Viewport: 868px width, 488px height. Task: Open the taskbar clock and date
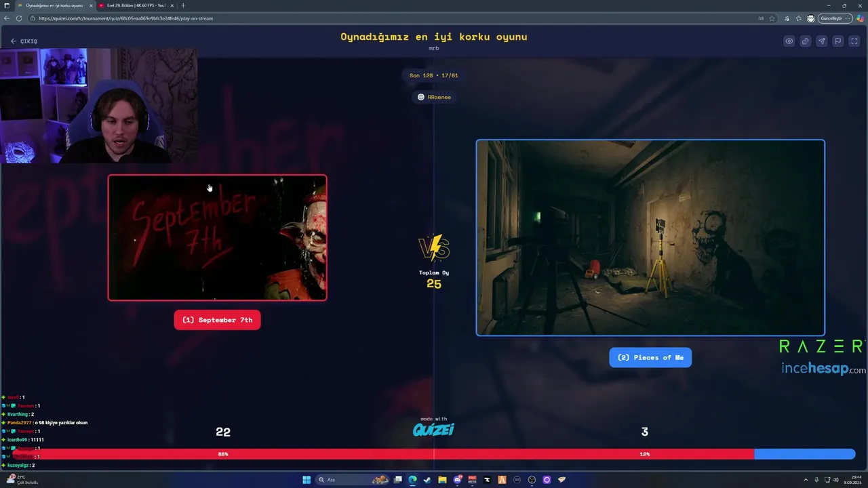pos(853,480)
